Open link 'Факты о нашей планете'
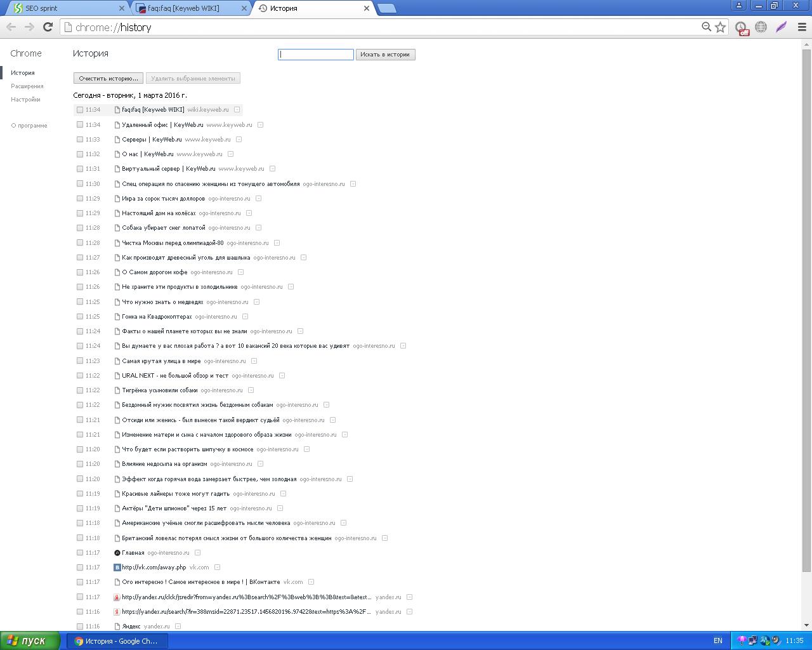This screenshot has height=650, width=812. (x=185, y=331)
